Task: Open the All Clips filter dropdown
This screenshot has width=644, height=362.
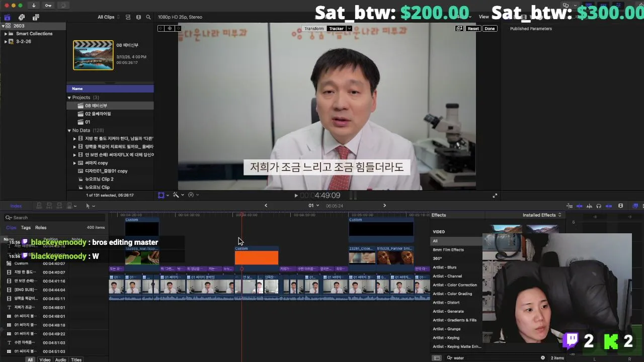Action: (108, 17)
